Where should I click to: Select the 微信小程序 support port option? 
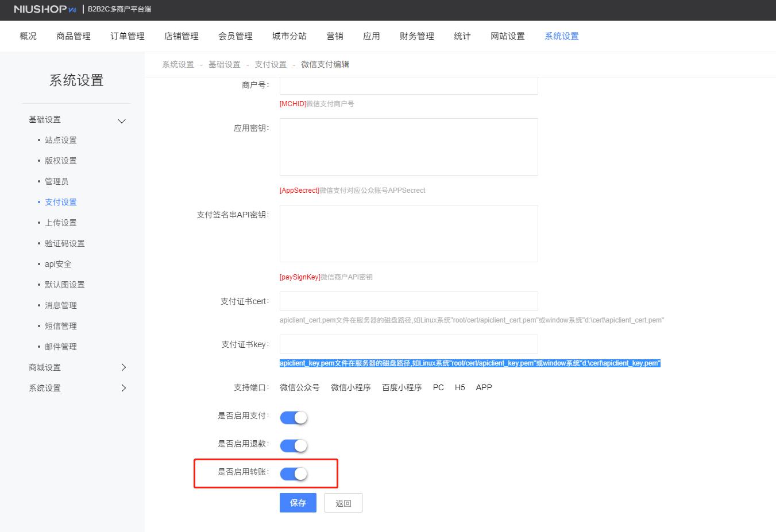click(350, 387)
